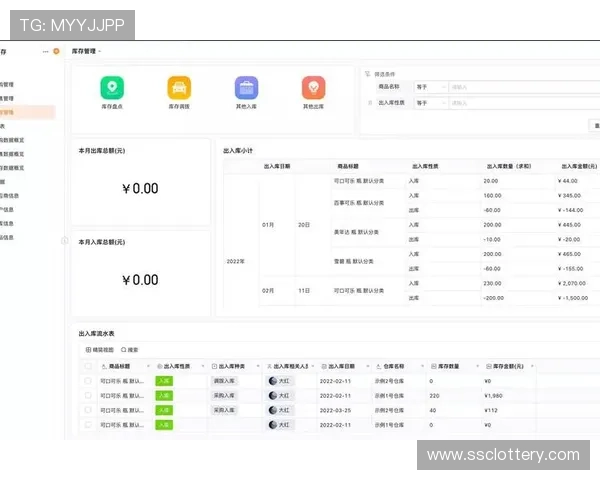Open the 商品标题 column header dropdown arrow

(x=148, y=366)
